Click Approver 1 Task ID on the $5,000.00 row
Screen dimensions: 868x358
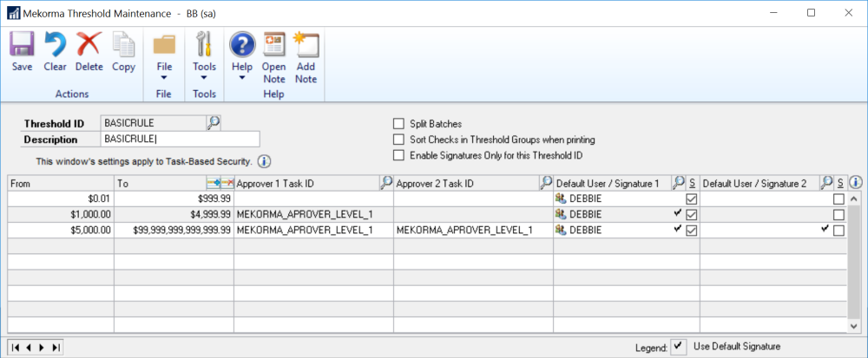pos(314,231)
